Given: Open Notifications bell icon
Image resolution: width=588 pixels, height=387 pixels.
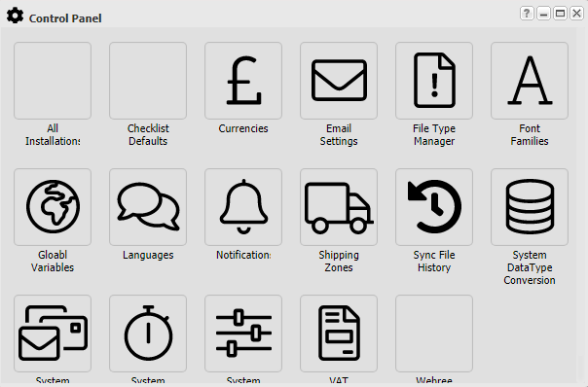Looking at the screenshot, I should tap(243, 207).
